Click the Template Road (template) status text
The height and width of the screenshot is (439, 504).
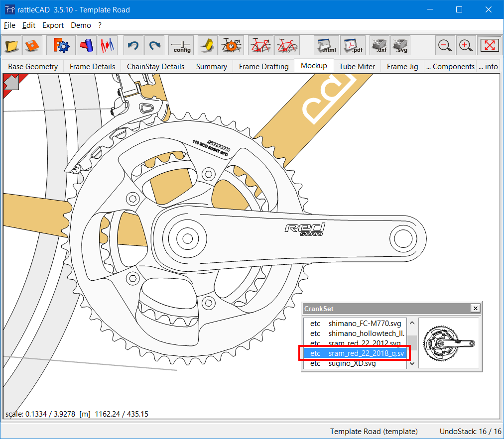click(x=374, y=432)
